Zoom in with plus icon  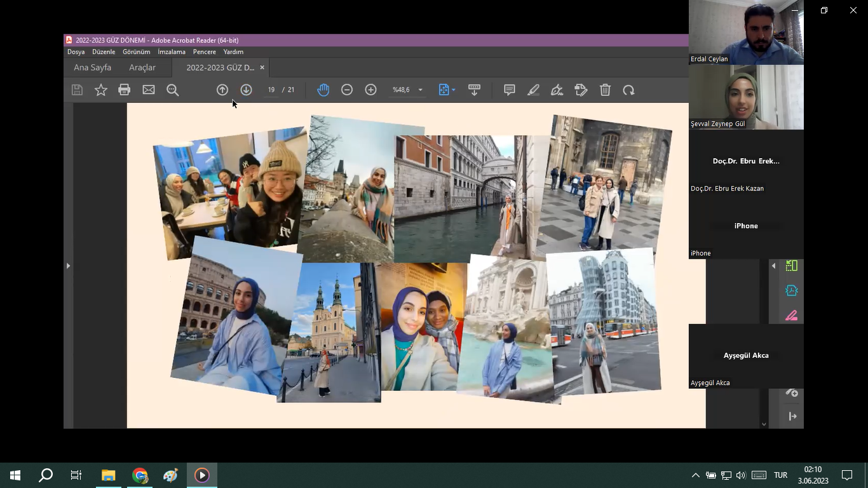tap(371, 90)
